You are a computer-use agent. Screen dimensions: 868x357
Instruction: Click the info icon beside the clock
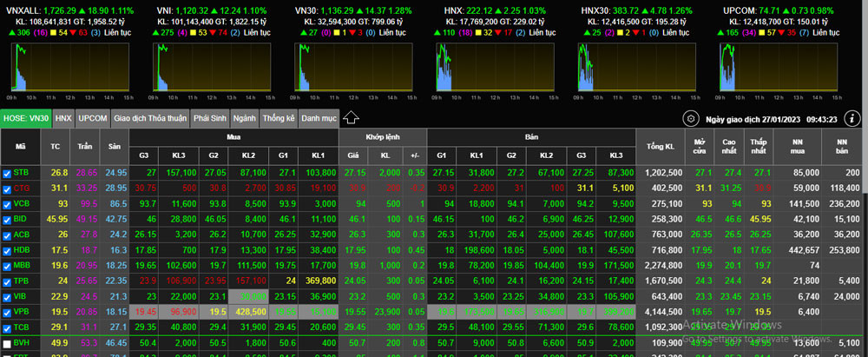pos(852,118)
